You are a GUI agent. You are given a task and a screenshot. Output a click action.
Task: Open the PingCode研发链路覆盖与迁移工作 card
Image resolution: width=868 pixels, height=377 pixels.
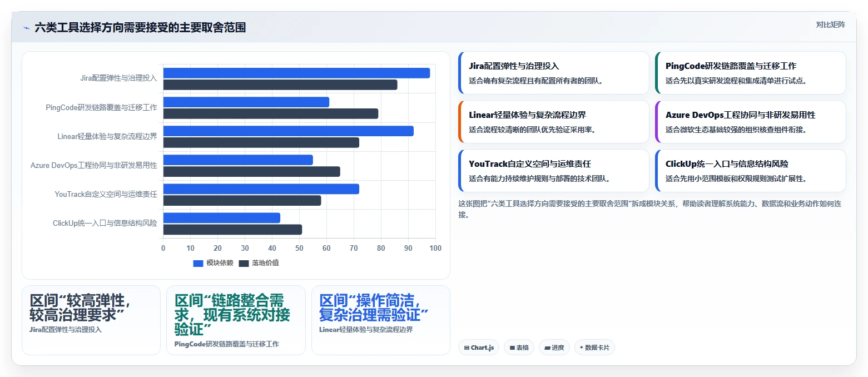(751, 73)
